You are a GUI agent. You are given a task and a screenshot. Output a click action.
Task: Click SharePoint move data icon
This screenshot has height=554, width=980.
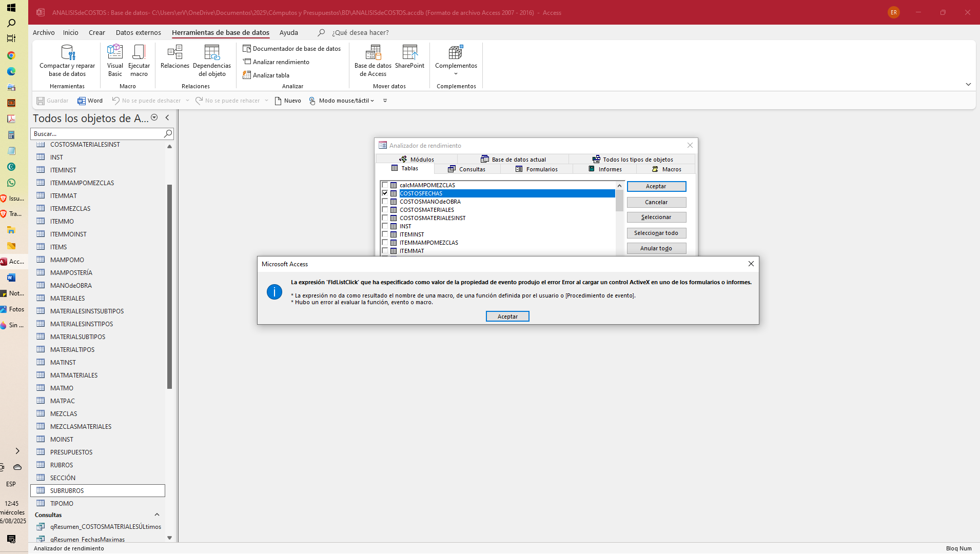(x=409, y=56)
